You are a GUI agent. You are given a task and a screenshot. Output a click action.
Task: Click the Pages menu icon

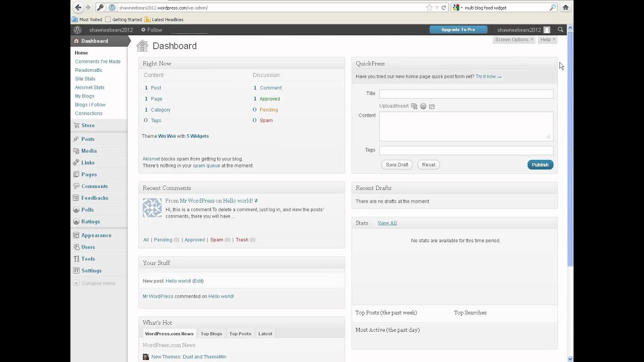coord(76,174)
